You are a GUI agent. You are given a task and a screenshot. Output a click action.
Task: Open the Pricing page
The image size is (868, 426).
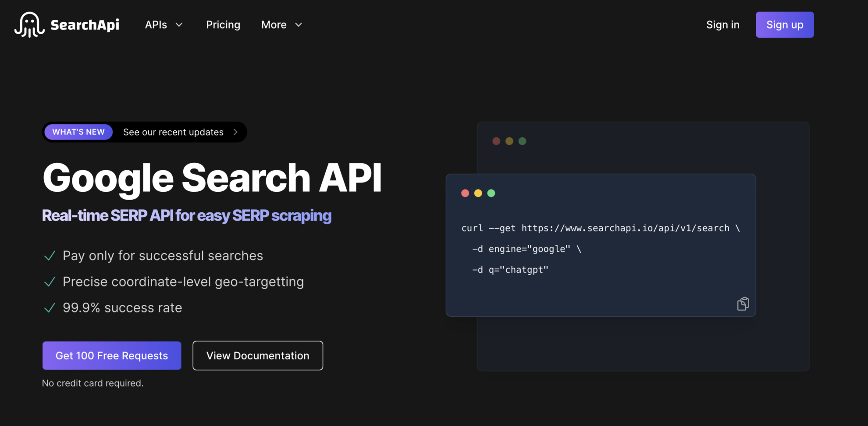coord(223,25)
